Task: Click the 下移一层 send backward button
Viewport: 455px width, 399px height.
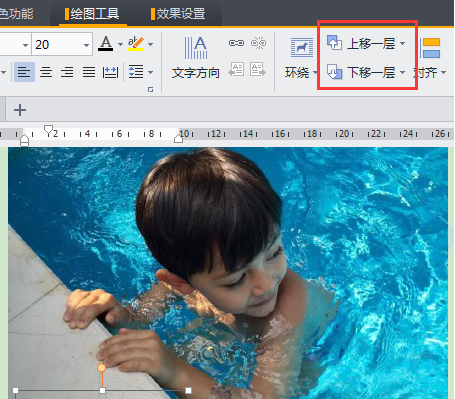Action: (361, 72)
